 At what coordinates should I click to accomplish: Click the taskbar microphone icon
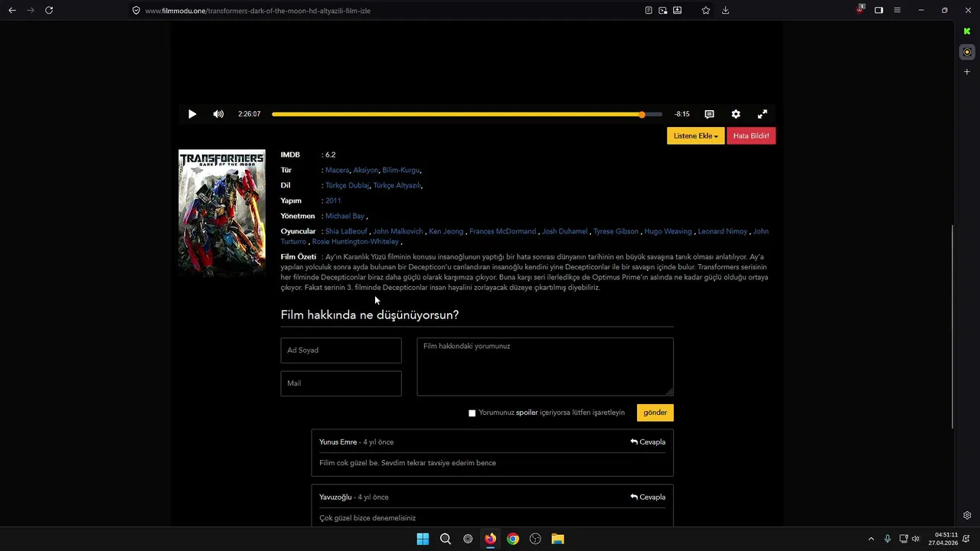(x=887, y=539)
